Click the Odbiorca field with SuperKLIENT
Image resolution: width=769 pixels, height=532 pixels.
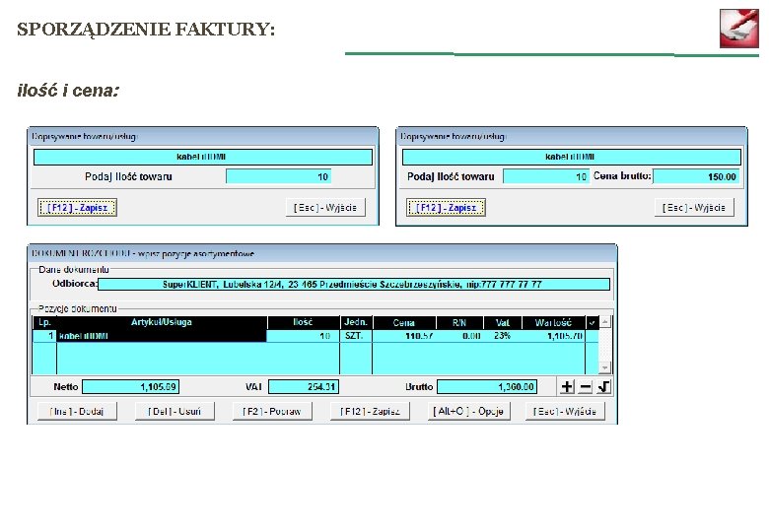pyautogui.click(x=354, y=284)
